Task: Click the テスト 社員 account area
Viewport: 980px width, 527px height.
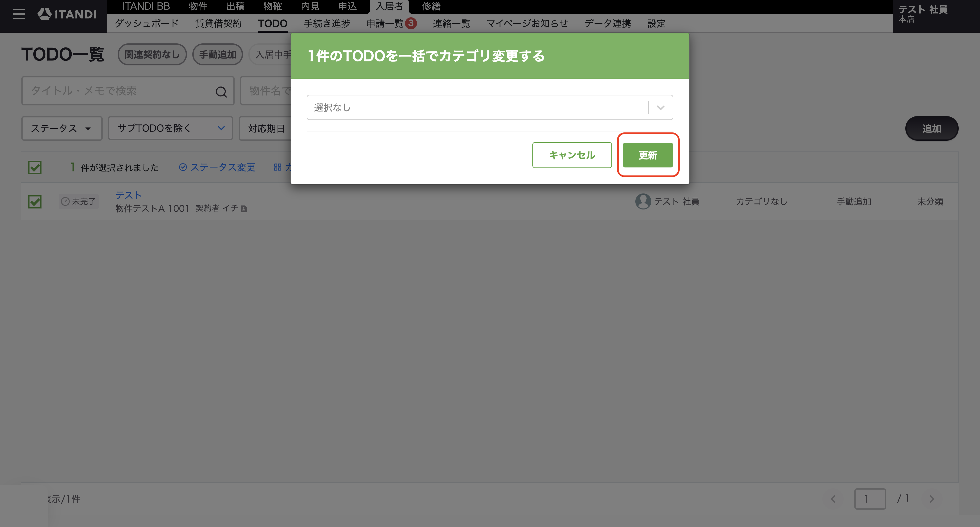Action: click(936, 16)
